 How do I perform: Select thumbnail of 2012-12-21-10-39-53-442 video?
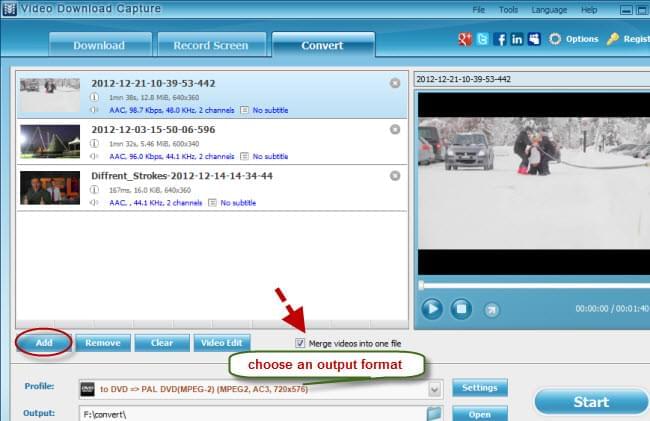(x=50, y=95)
